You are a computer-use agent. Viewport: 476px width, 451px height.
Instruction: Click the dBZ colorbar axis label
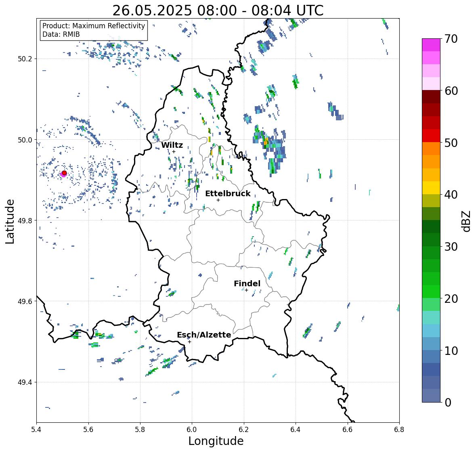(466, 221)
